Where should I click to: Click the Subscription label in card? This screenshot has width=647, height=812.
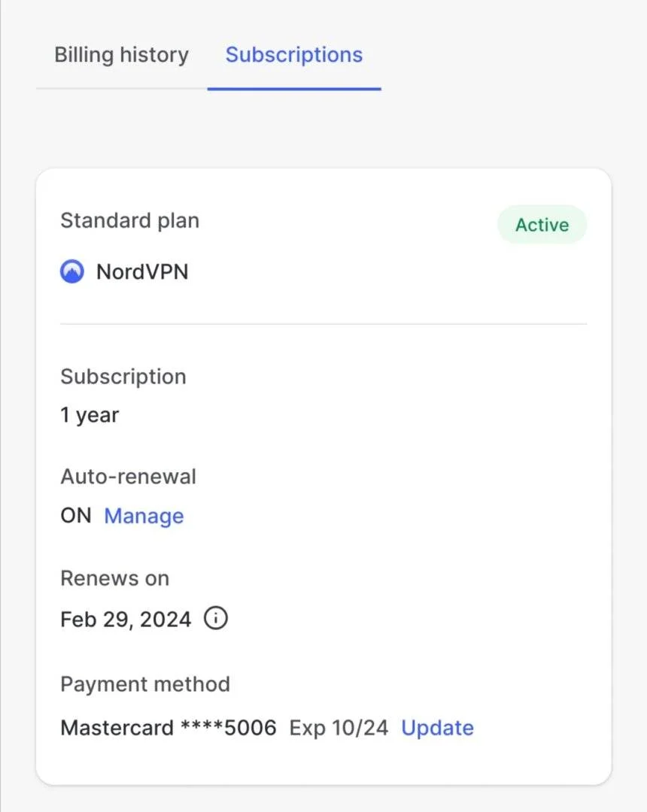(x=123, y=377)
